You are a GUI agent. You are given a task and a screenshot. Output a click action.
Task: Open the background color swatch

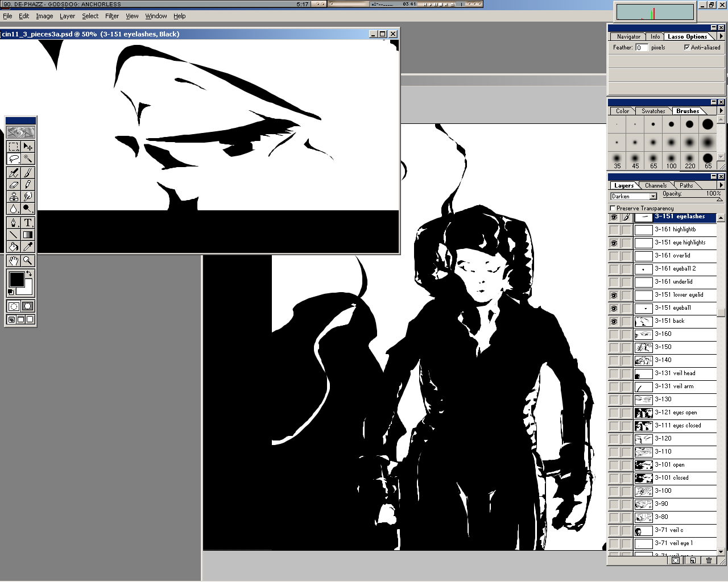click(28, 290)
